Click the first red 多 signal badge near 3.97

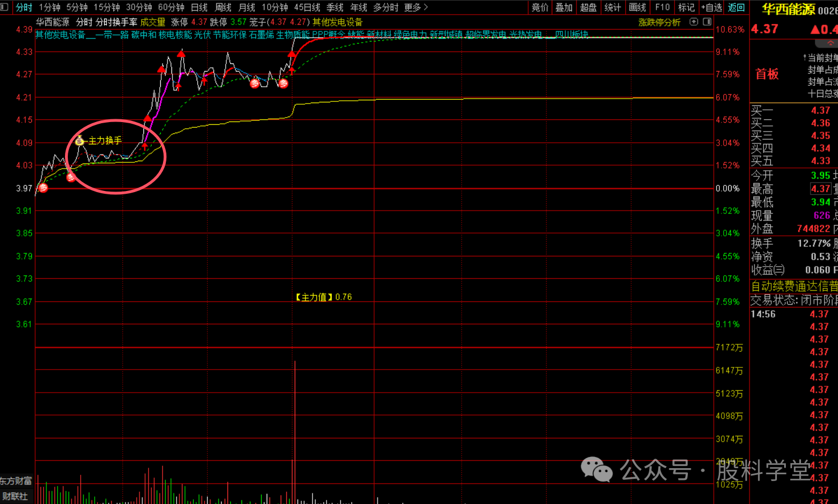[x=43, y=188]
